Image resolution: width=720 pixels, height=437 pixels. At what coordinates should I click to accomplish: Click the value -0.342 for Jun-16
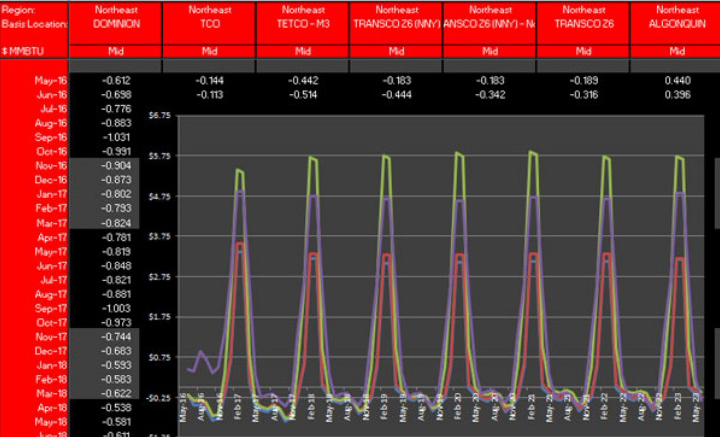[x=490, y=95]
